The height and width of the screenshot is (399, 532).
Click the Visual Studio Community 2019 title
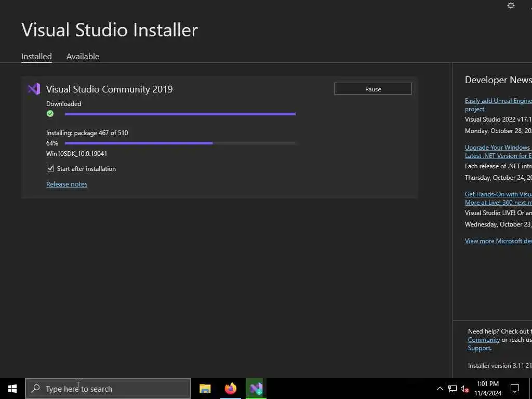click(x=109, y=89)
